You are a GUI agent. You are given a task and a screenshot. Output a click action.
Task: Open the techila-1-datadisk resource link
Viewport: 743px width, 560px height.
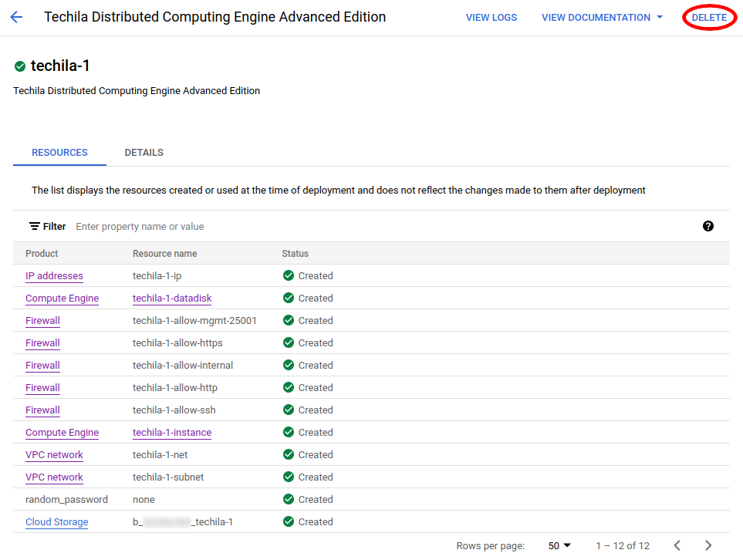171,298
